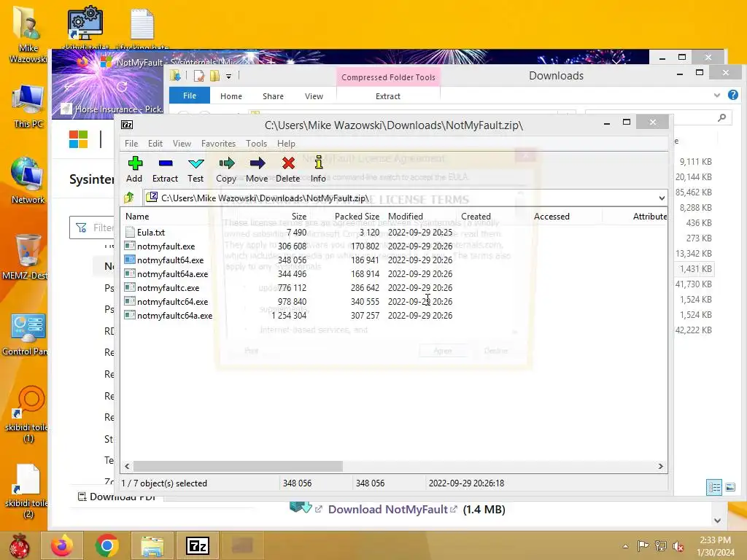
Task: Expand the 7-Zip address path dropdown
Action: 662,198
